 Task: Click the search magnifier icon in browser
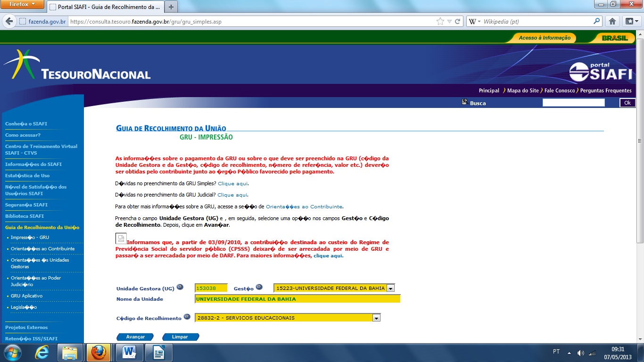coord(597,21)
